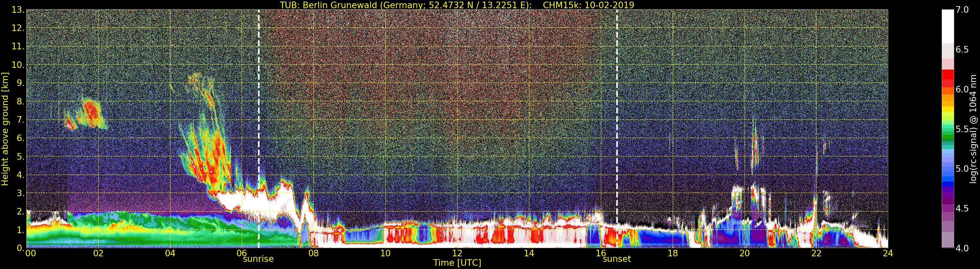Screen dimensions: 980x269
Task: Click the '04' time tick label
Action: [x=170, y=253]
